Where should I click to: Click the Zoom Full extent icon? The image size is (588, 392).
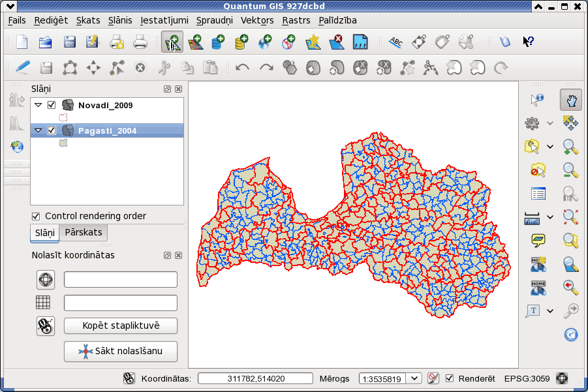[570, 217]
